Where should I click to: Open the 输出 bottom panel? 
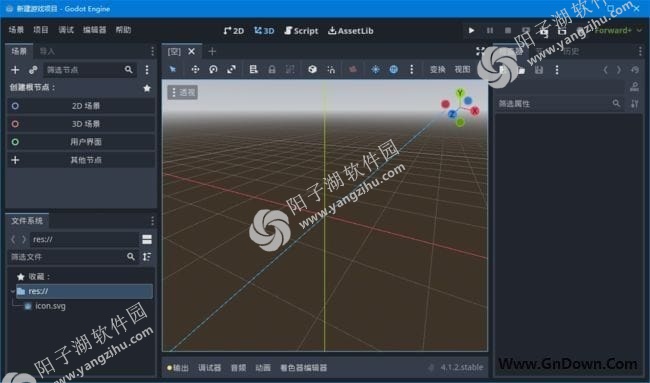tap(177, 367)
